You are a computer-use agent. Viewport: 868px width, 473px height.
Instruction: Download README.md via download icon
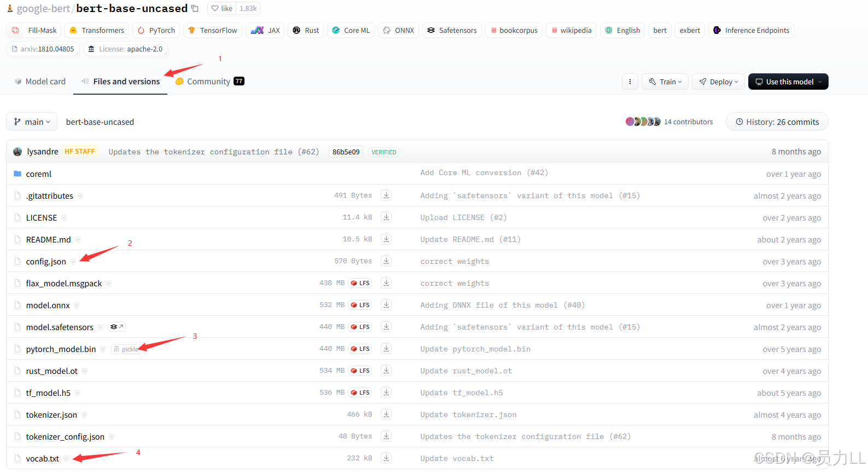pos(386,239)
